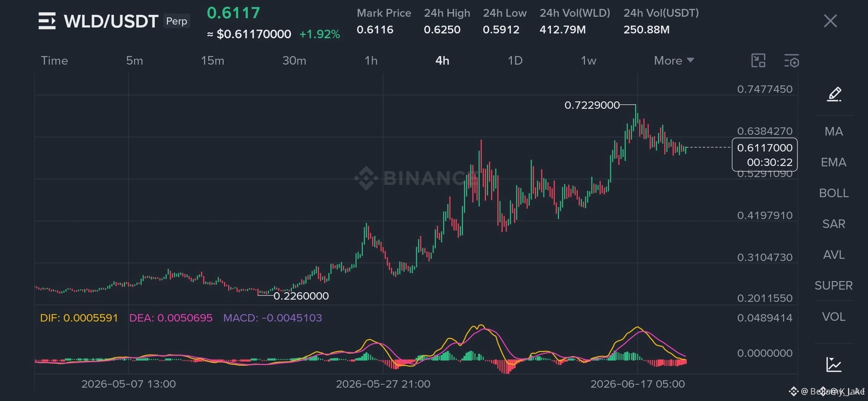This screenshot has width=868, height=401.
Task: Switch to the 15m interval
Action: coord(213,61)
